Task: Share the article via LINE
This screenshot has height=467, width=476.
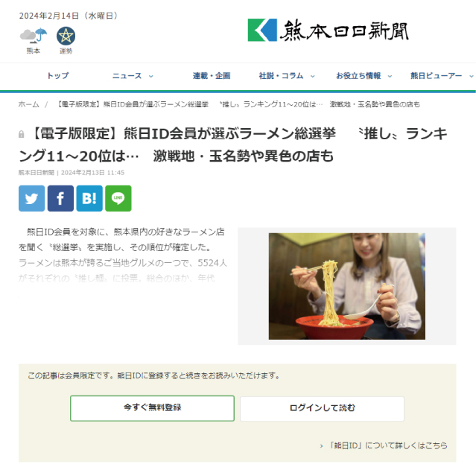Action: (118, 198)
